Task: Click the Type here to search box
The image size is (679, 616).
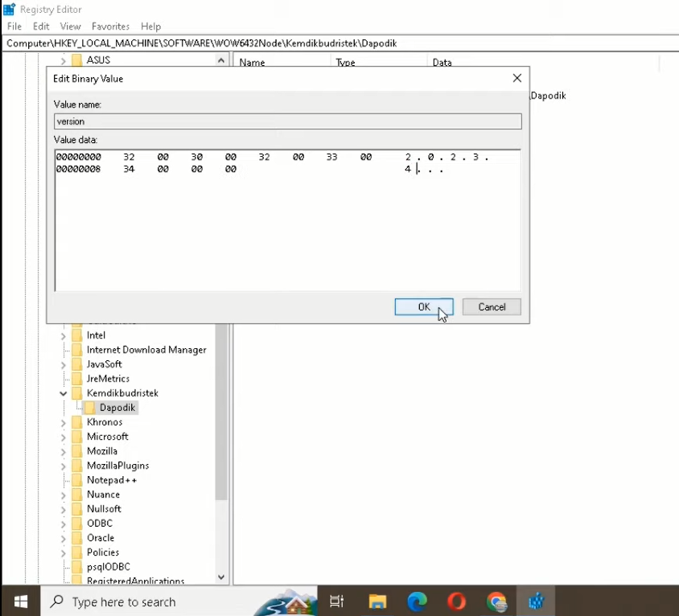Action: coord(179,602)
